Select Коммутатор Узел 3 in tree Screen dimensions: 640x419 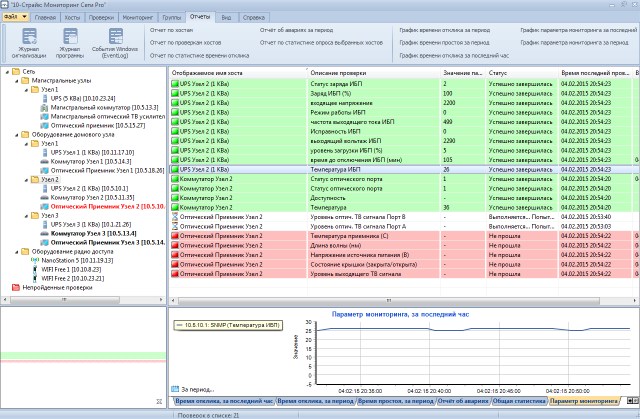tap(93, 233)
